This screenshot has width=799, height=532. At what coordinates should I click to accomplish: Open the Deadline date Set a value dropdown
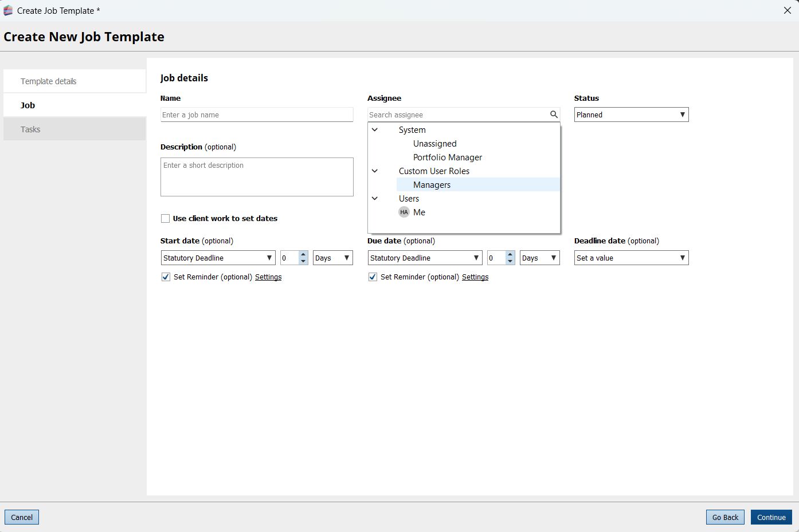point(631,258)
